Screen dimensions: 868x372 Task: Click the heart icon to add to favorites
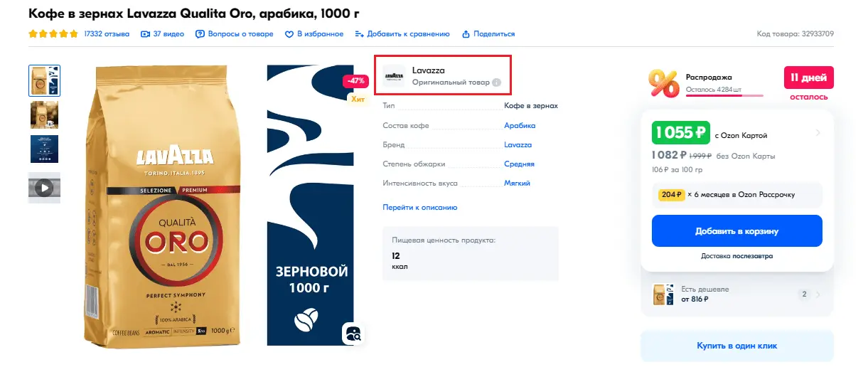click(x=289, y=34)
